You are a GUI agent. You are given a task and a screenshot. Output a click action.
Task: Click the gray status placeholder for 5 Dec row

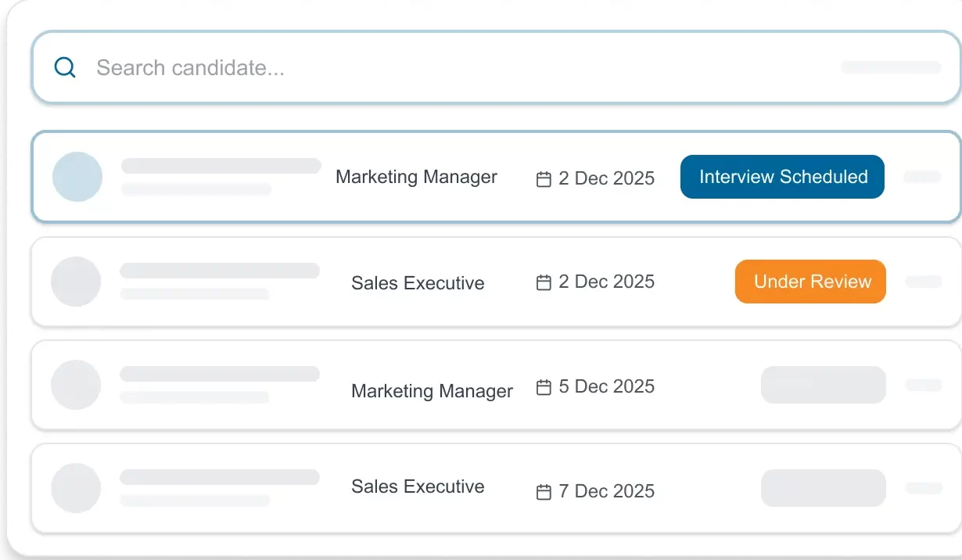click(x=823, y=385)
